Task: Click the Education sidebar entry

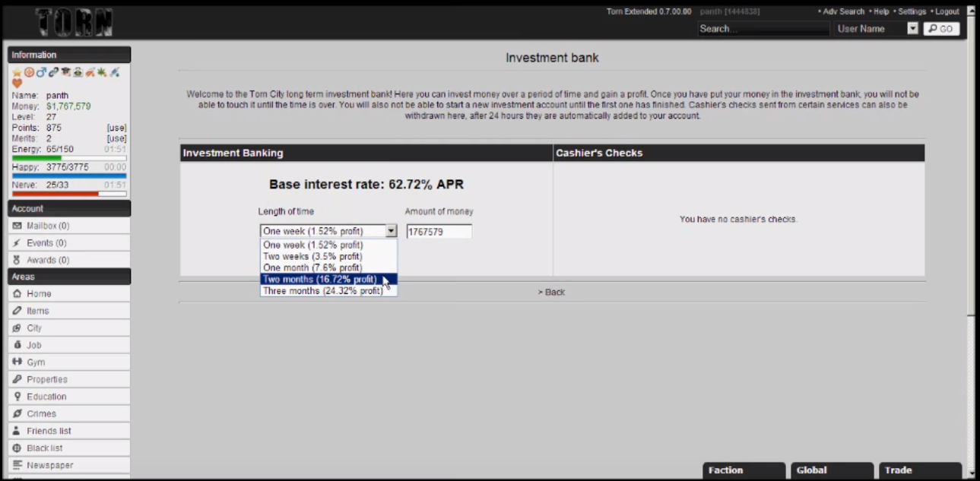Action: [x=46, y=397]
